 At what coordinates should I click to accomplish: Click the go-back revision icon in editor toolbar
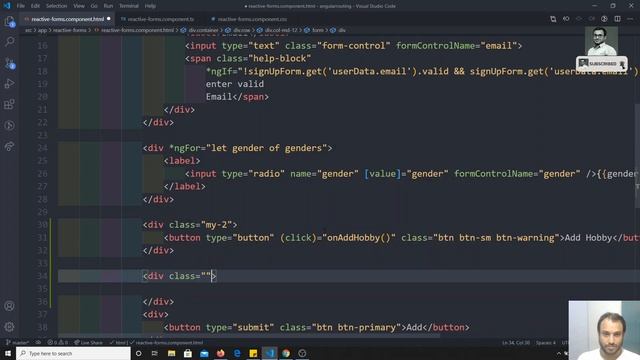[x=566, y=19]
